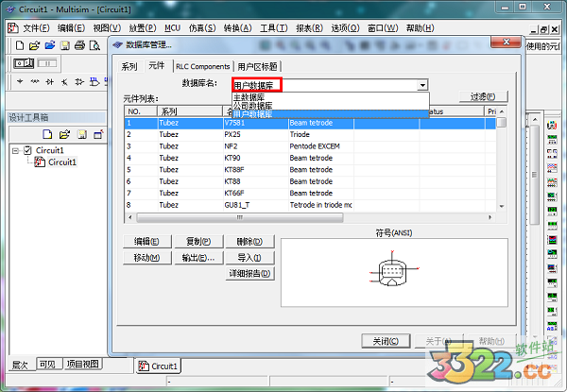Open the 工具(T) menu
Image resolution: width=567 pixels, height=392 pixels.
[274, 28]
